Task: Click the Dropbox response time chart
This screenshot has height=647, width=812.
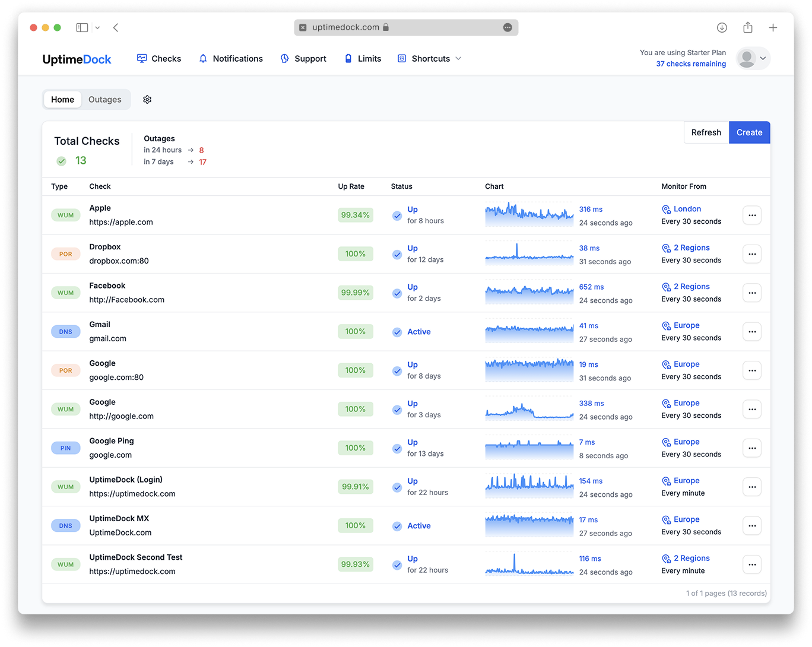Action: pyautogui.click(x=529, y=253)
